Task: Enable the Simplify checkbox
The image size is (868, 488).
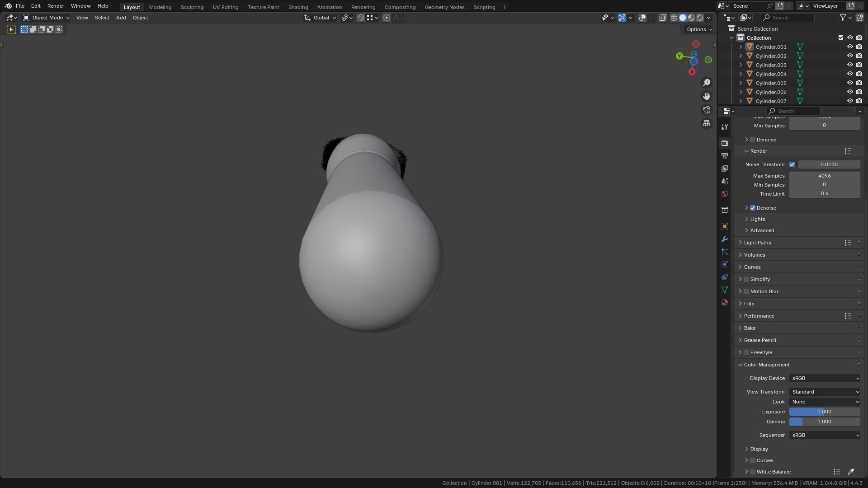Action: pyautogui.click(x=746, y=279)
